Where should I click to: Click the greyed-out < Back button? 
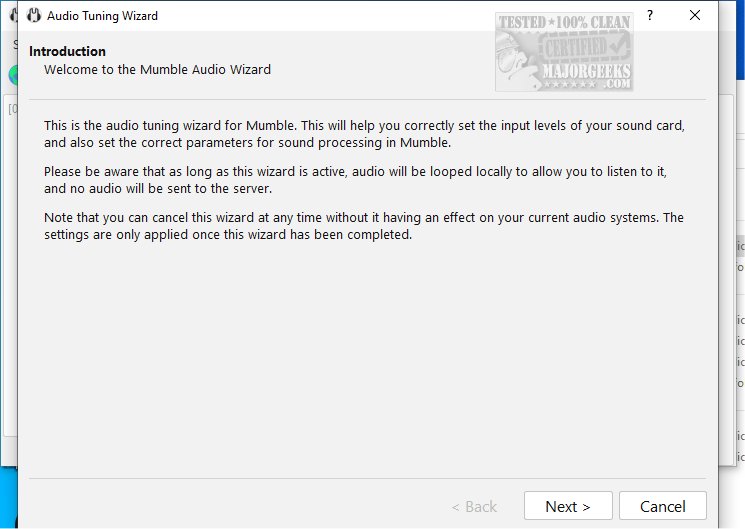tap(474, 506)
